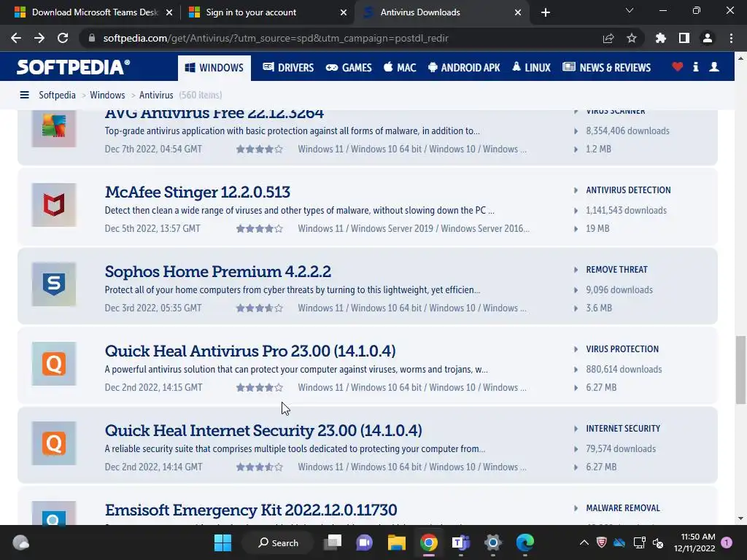This screenshot has height=560, width=747.
Task: Click the AVG Antivirus Free app icon
Action: (54, 128)
